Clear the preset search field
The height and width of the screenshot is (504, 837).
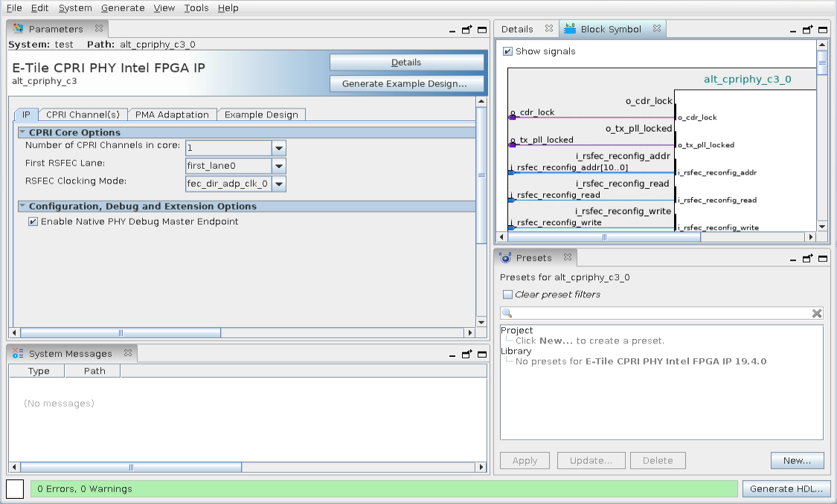[x=817, y=314]
